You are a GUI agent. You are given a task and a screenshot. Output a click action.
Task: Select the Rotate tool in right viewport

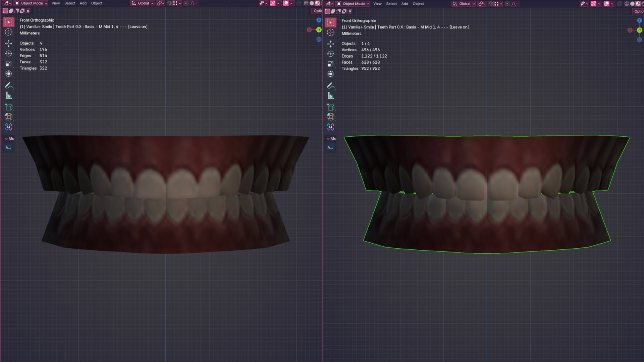[331, 54]
